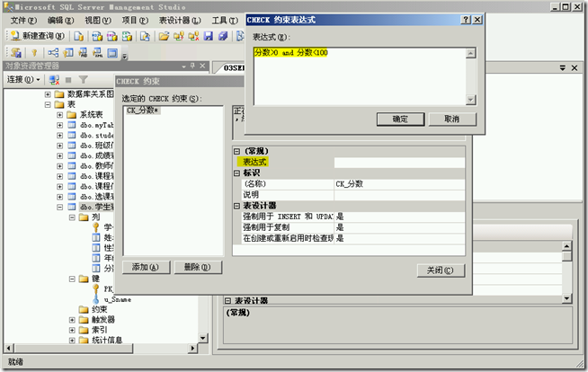Collapse the 列 folder node
The height and width of the screenshot is (372, 588).
[x=72, y=217]
